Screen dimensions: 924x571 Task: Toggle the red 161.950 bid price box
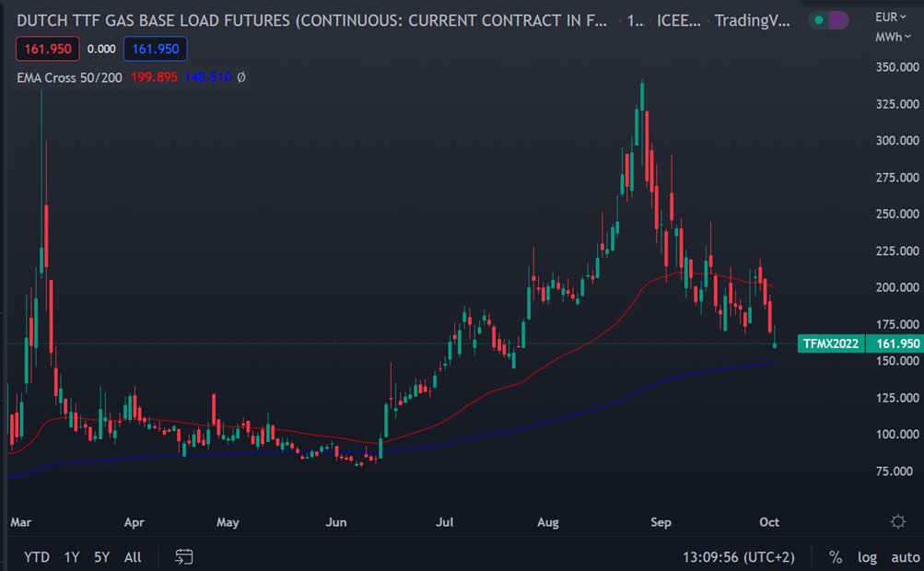coord(46,48)
